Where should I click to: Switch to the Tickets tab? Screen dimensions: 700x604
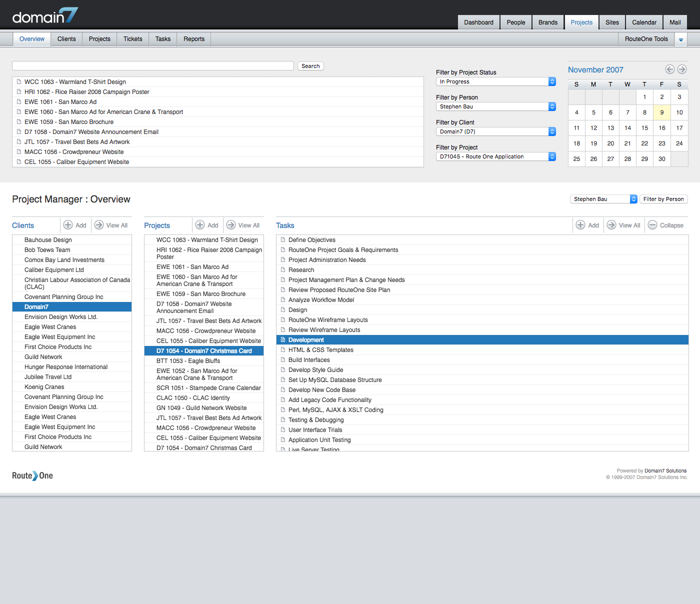point(132,39)
